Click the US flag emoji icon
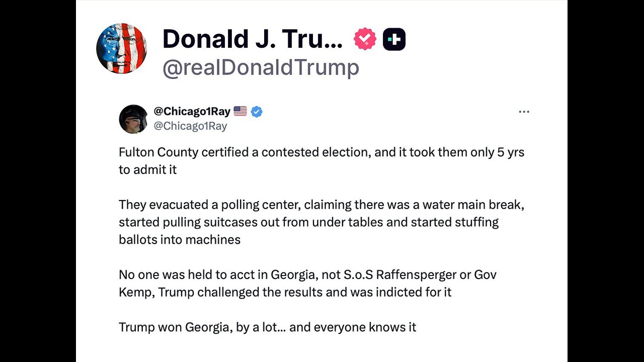Screen dimensions: 644x362 [240, 112]
